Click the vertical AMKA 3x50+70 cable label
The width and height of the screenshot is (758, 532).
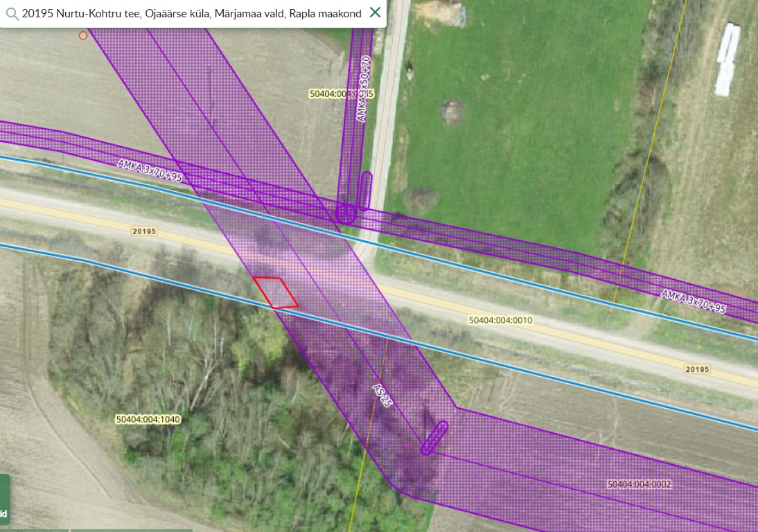pyautogui.click(x=364, y=89)
